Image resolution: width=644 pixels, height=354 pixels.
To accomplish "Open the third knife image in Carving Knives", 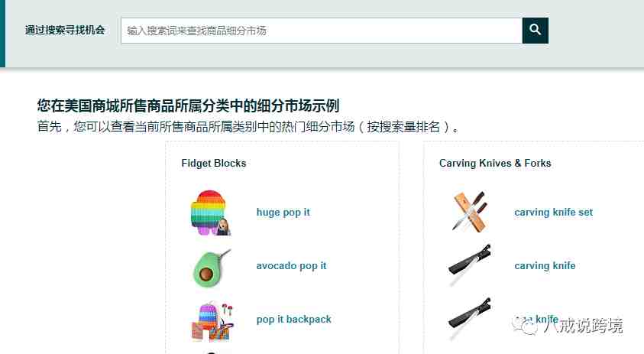I will click(469, 319).
